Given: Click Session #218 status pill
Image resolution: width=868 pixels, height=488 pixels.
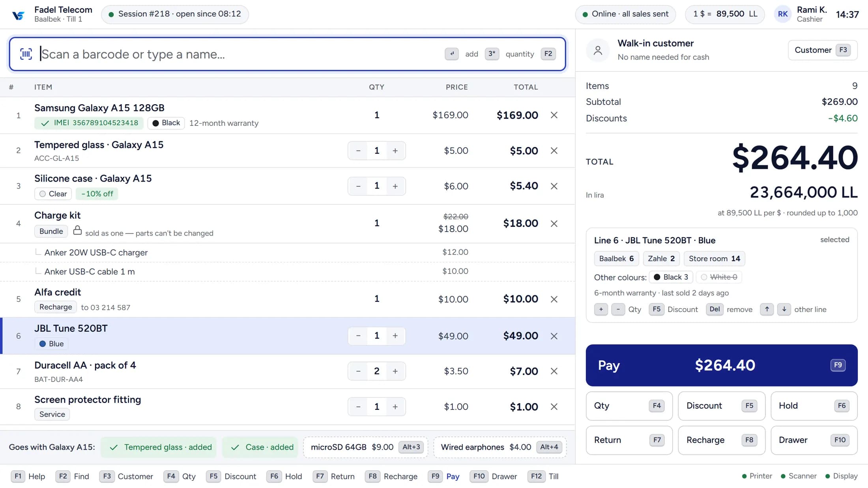Looking at the screenshot, I should [175, 14].
